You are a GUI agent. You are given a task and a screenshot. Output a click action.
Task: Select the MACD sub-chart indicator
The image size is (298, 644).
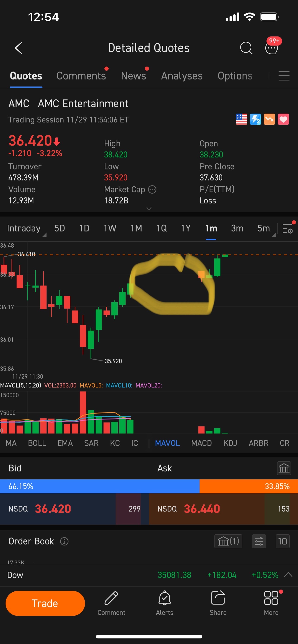(201, 443)
